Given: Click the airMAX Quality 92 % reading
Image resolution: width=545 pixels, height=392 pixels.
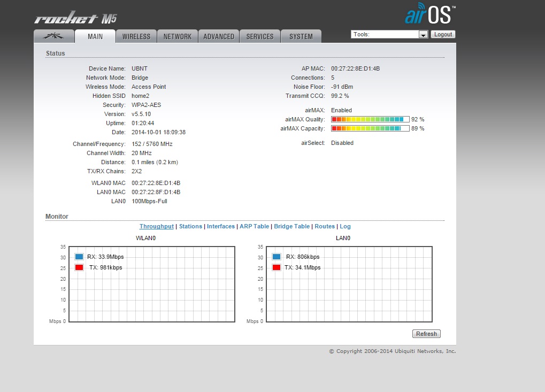Looking at the screenshot, I should coord(418,119).
